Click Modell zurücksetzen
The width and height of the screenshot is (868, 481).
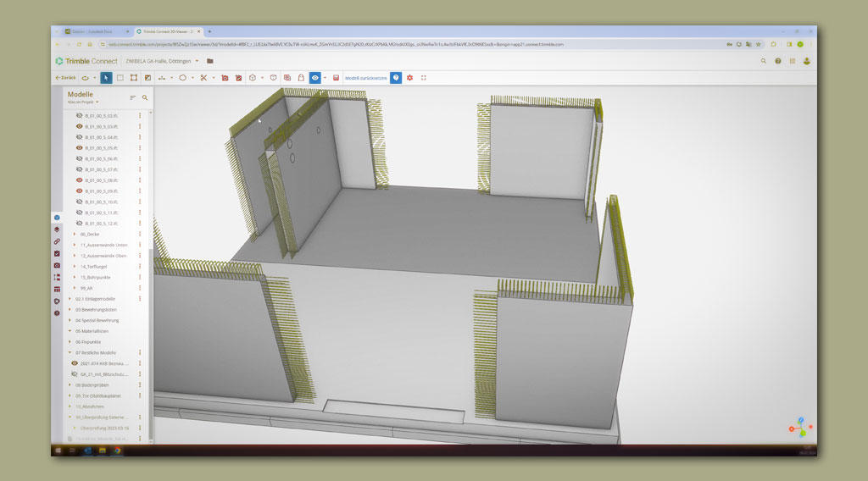(365, 78)
